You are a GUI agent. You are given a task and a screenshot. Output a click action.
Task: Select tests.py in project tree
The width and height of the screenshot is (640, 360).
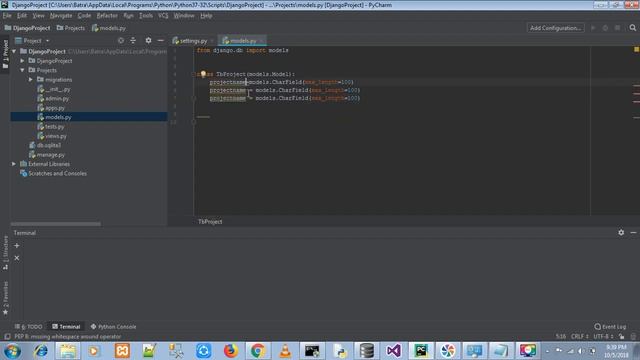[51, 127]
